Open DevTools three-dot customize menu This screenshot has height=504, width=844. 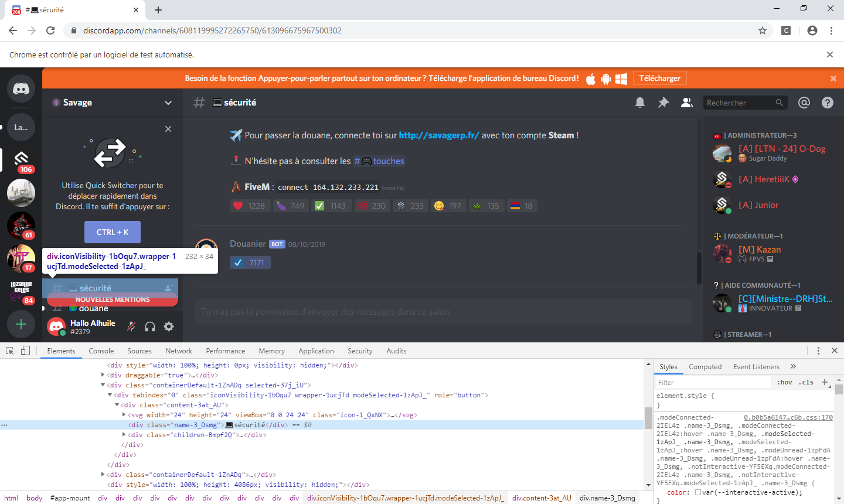[818, 350]
